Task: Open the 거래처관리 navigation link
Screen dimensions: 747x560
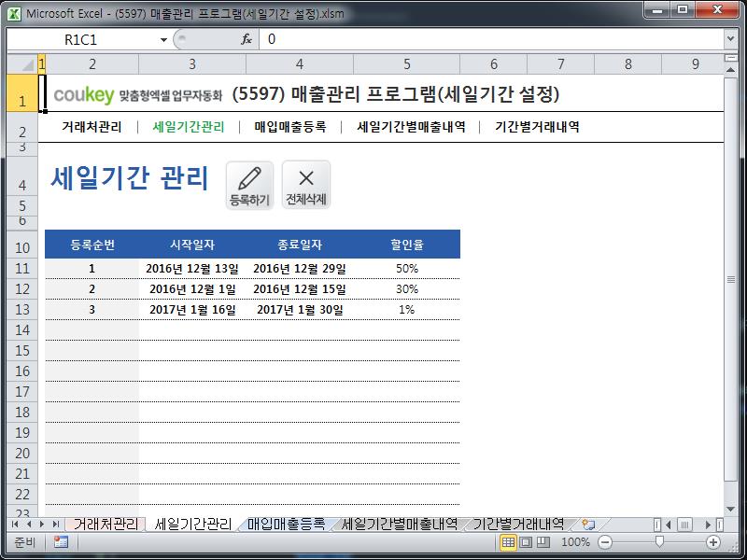Action: coord(92,127)
